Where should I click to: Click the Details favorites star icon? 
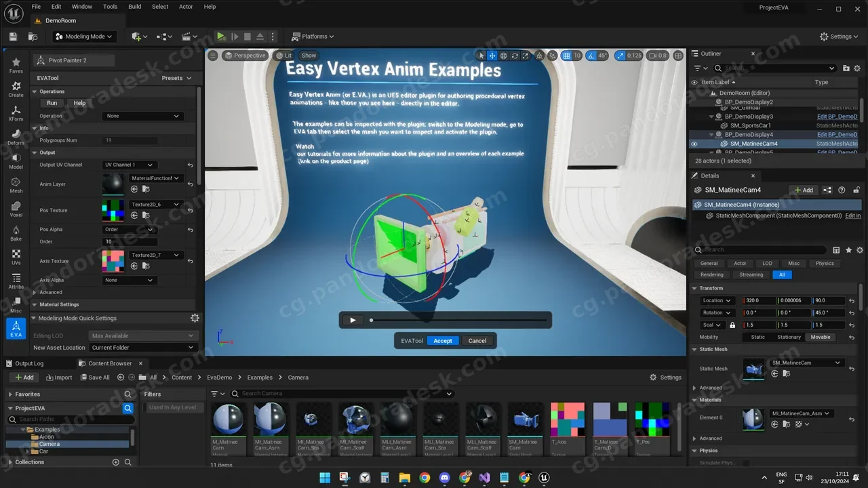pyautogui.click(x=848, y=250)
